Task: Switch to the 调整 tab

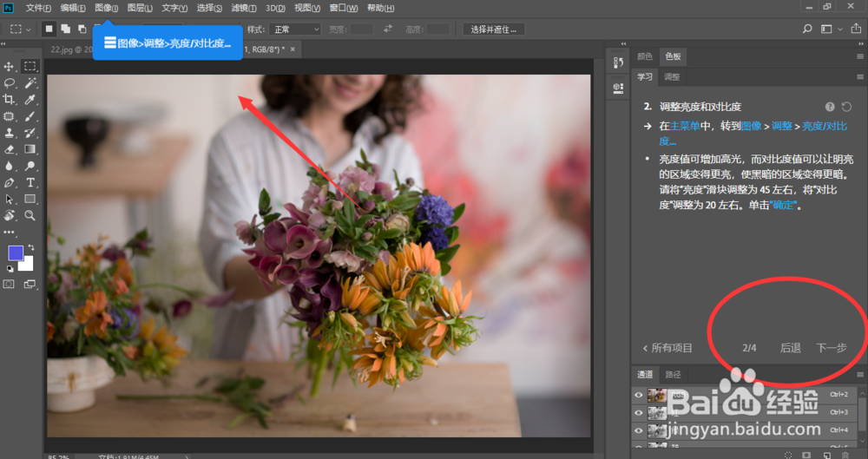Action: 672,77
